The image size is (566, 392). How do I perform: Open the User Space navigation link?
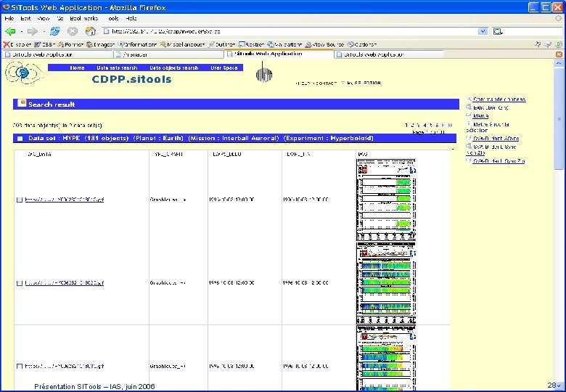(224, 68)
